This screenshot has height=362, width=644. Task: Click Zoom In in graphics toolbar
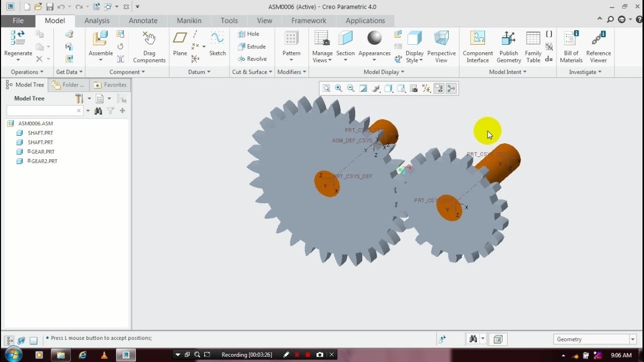point(339,88)
